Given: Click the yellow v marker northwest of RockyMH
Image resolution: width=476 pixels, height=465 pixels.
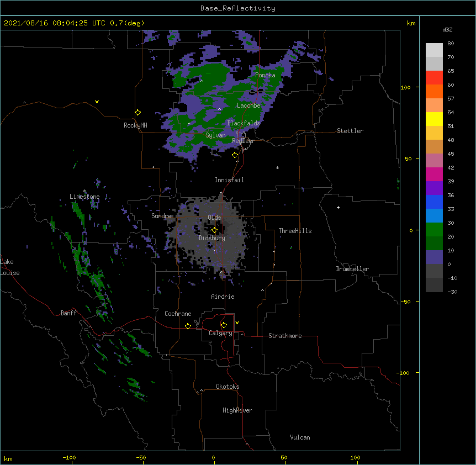Looking at the screenshot, I should pyautogui.click(x=97, y=102).
